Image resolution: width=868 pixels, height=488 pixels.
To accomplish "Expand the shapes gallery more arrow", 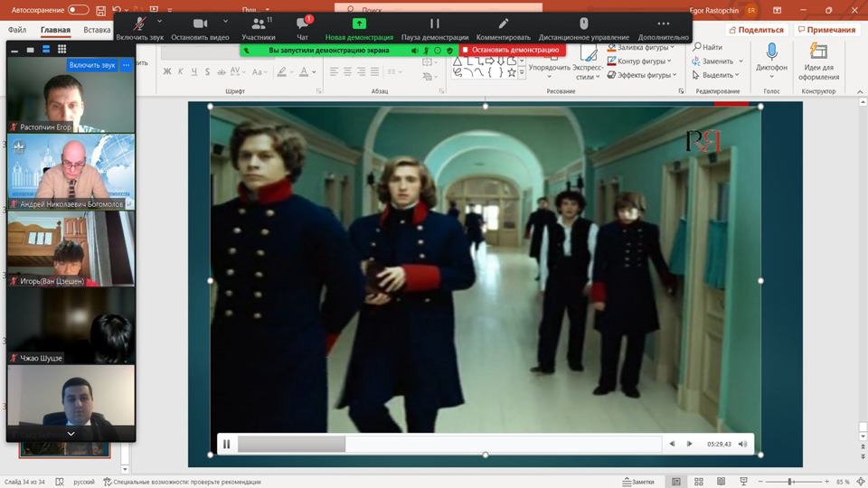I will coord(522,72).
